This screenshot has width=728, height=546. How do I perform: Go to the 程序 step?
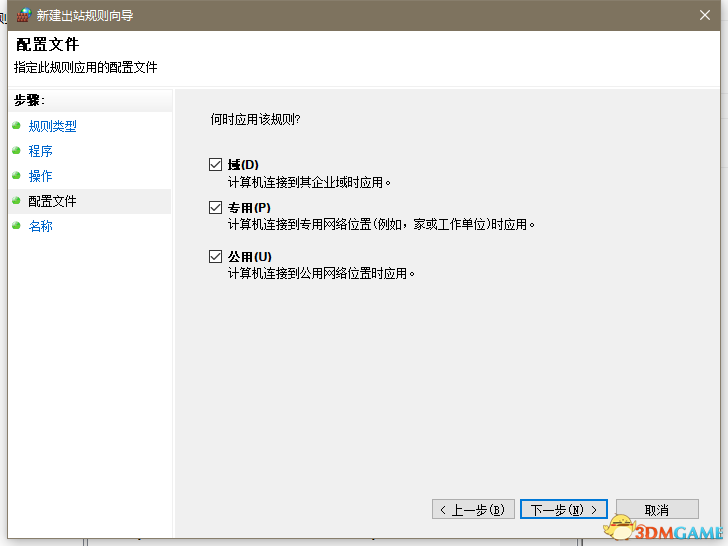tap(40, 151)
